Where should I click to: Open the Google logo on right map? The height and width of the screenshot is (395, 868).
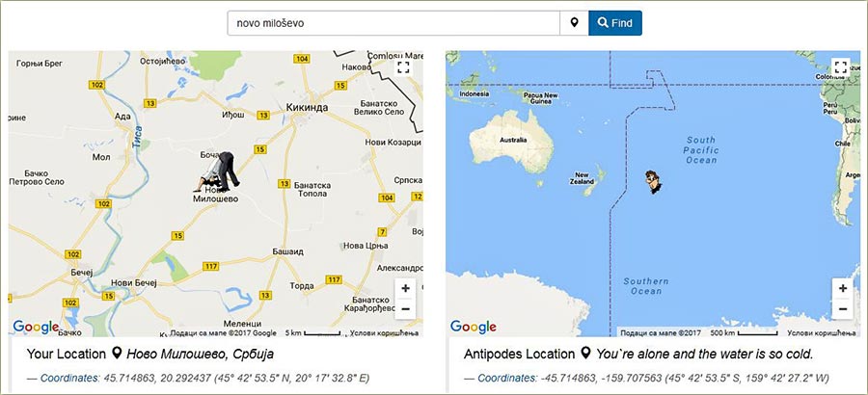(x=473, y=327)
